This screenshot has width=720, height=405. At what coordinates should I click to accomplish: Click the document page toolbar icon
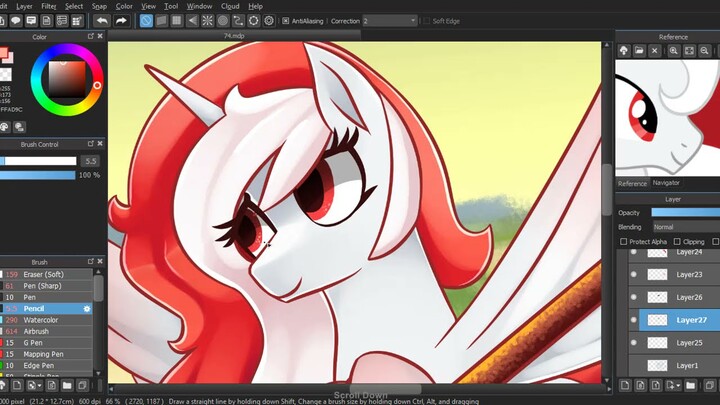[46, 21]
